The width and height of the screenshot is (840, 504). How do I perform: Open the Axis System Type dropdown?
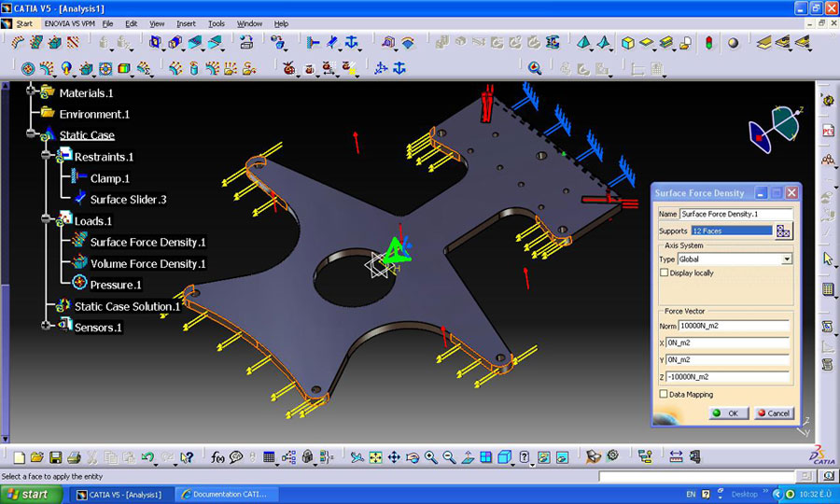pos(787,259)
